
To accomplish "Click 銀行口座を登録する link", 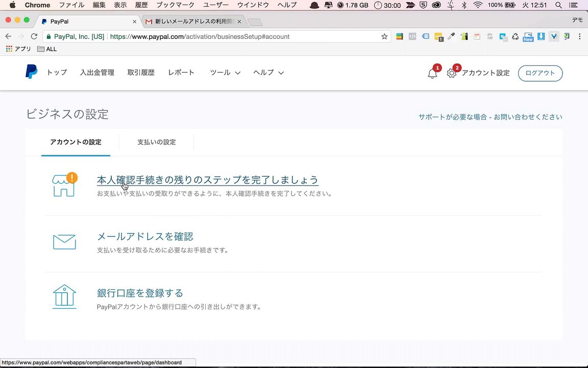I will click(140, 293).
